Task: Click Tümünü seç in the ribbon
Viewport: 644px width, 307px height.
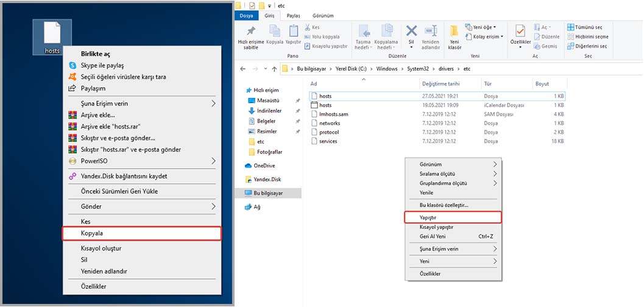Action: click(x=587, y=27)
